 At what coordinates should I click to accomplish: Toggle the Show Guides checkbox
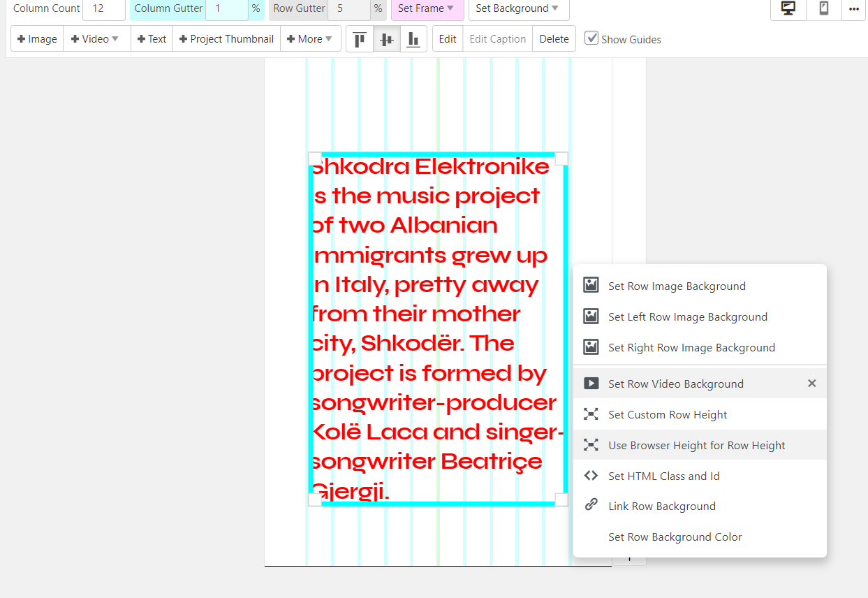(x=591, y=38)
